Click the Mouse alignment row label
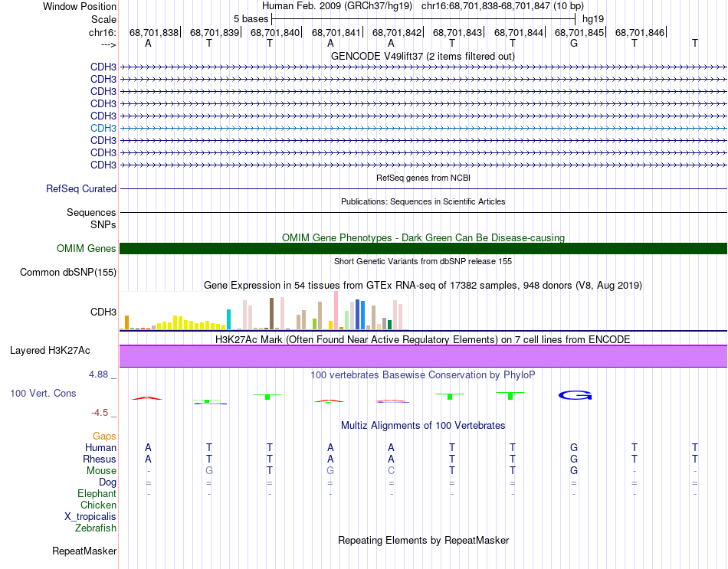The width and height of the screenshot is (728, 569). pos(101,471)
